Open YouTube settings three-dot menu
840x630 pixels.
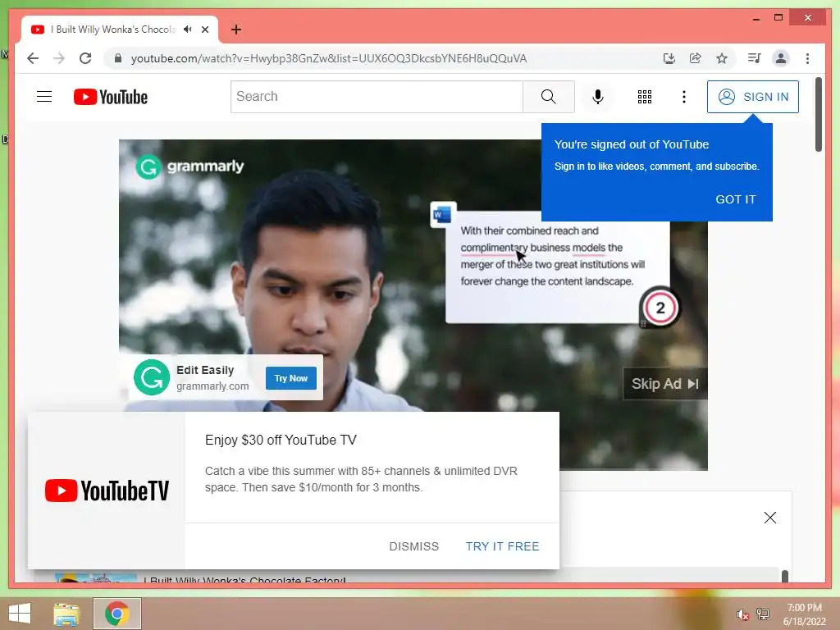click(x=683, y=97)
